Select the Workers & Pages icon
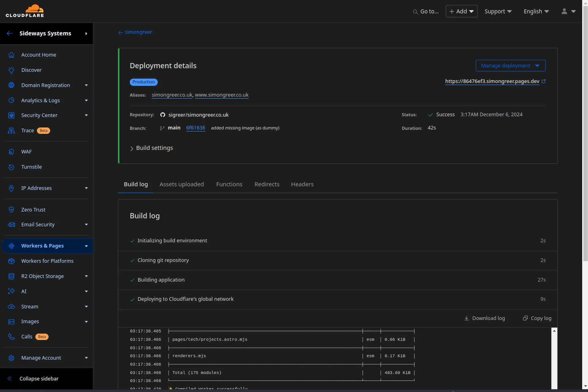This screenshot has height=392, width=588. (x=11, y=245)
